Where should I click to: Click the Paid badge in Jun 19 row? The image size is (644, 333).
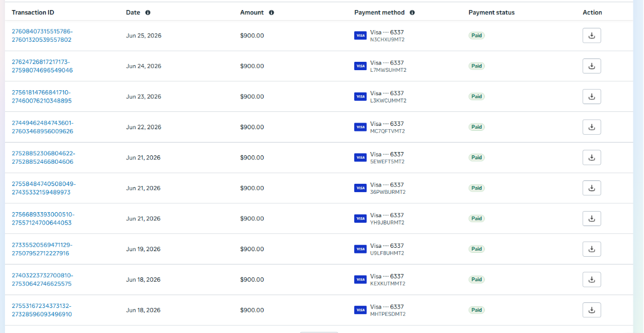(477, 249)
